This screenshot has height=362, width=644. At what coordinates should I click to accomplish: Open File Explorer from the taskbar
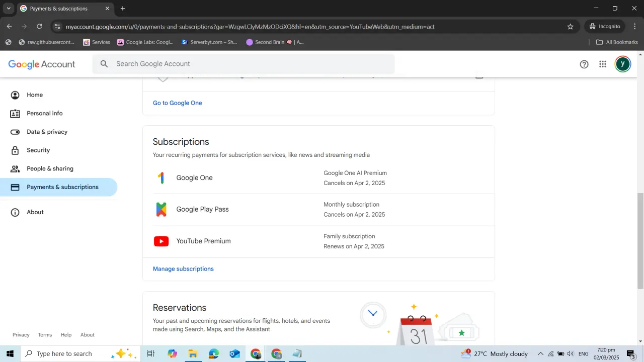pyautogui.click(x=193, y=354)
